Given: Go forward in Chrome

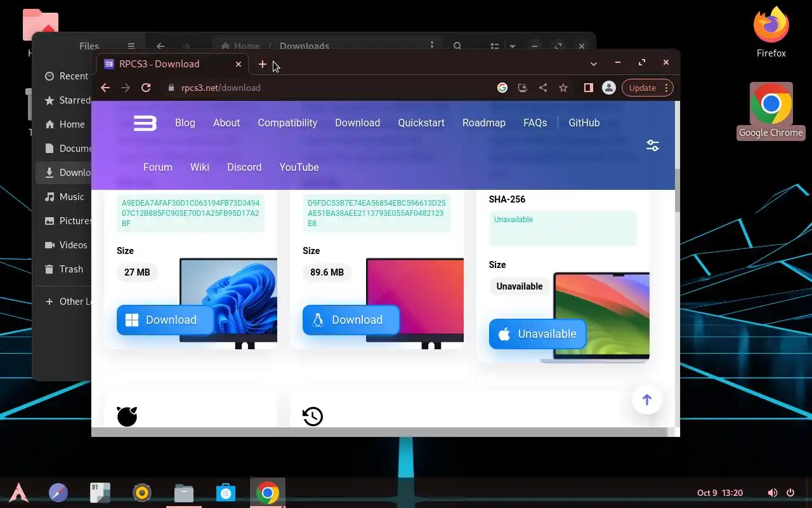Looking at the screenshot, I should tap(126, 88).
